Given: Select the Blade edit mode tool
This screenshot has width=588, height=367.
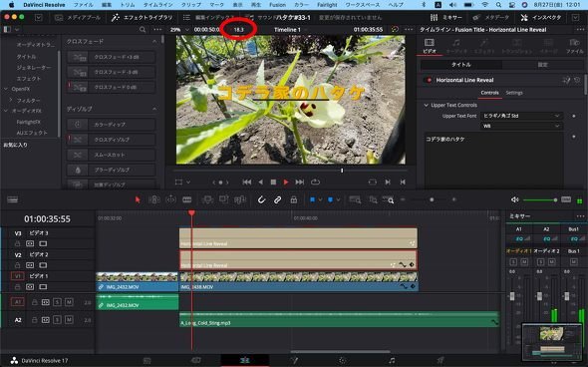Looking at the screenshot, I should coord(186,200).
